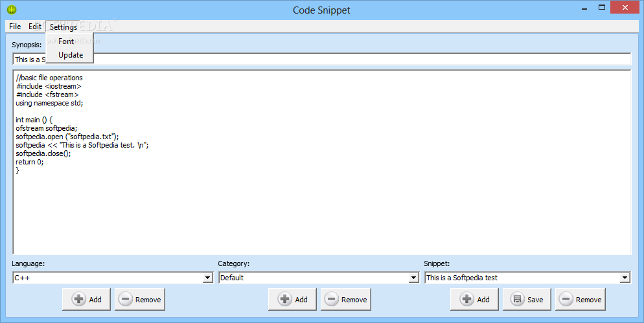Remove the selected category
This screenshot has width=644, height=323.
tap(346, 299)
